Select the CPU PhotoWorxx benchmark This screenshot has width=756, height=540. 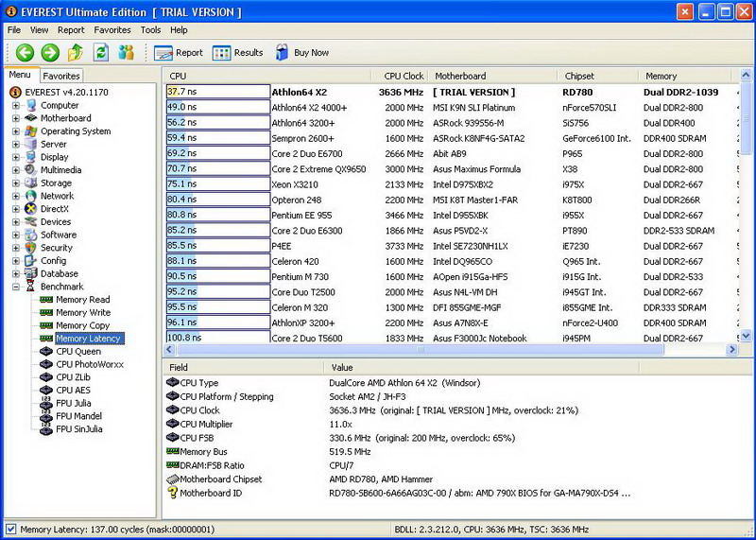click(90, 364)
